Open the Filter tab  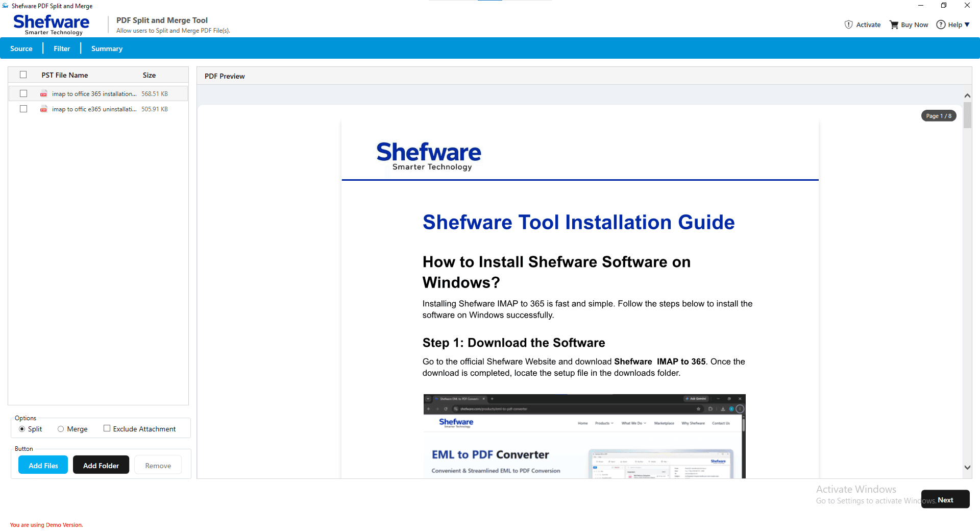[x=62, y=49]
